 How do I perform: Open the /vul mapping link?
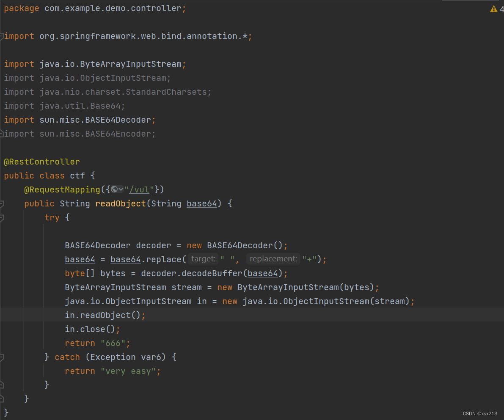click(x=140, y=189)
